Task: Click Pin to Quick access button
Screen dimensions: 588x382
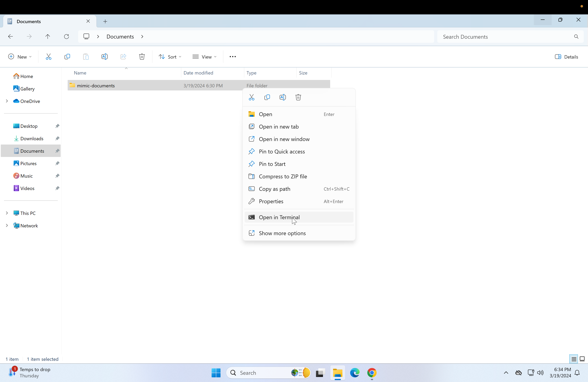Action: point(282,151)
